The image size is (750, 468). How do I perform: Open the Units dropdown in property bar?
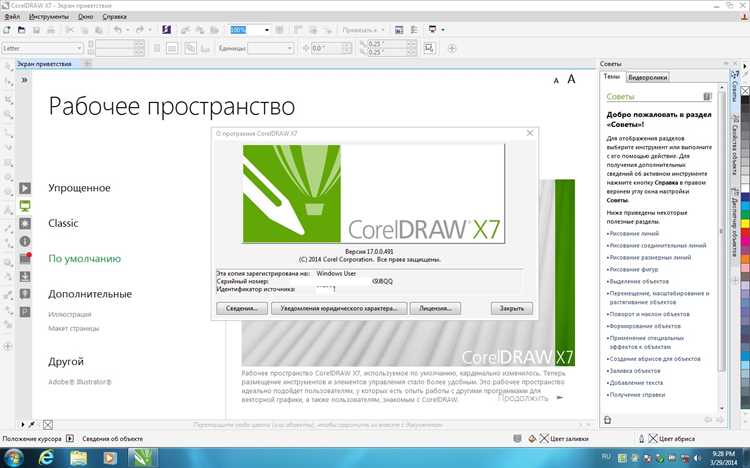tap(289, 48)
